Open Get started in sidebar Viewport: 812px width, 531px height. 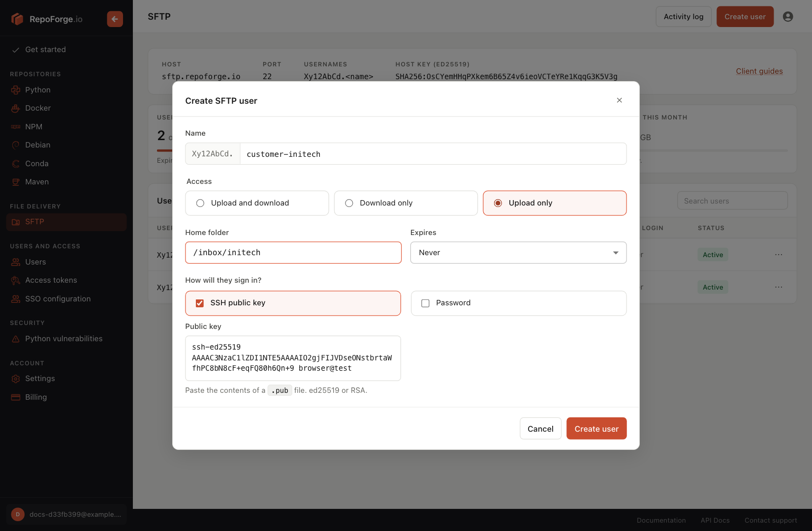pyautogui.click(x=45, y=50)
